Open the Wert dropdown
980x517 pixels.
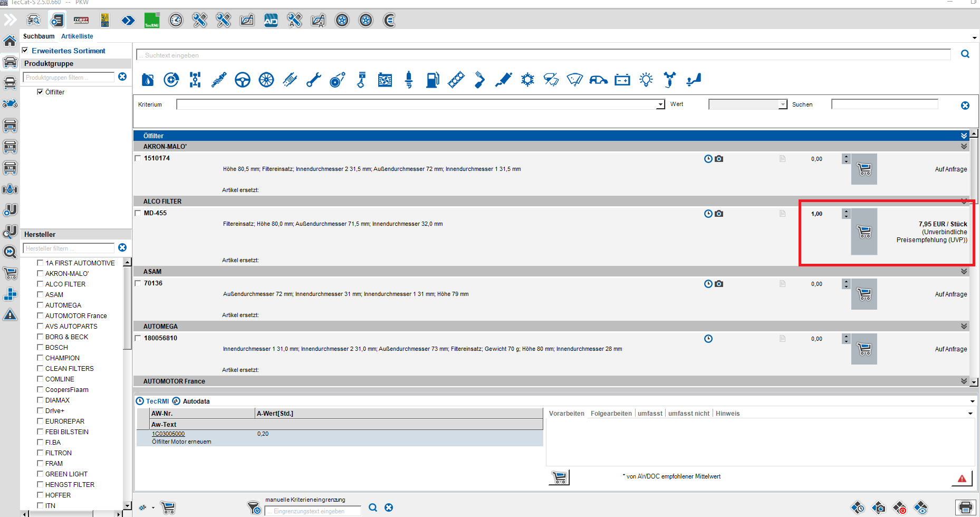click(783, 104)
